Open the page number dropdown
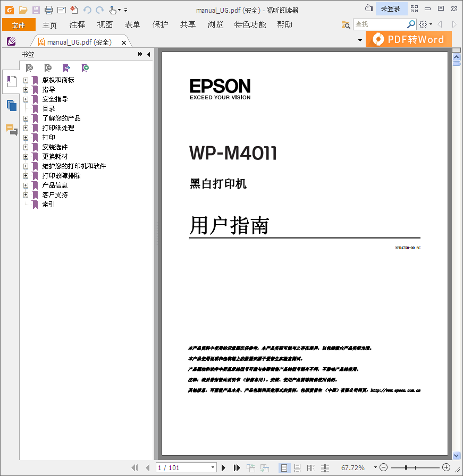 213,467
